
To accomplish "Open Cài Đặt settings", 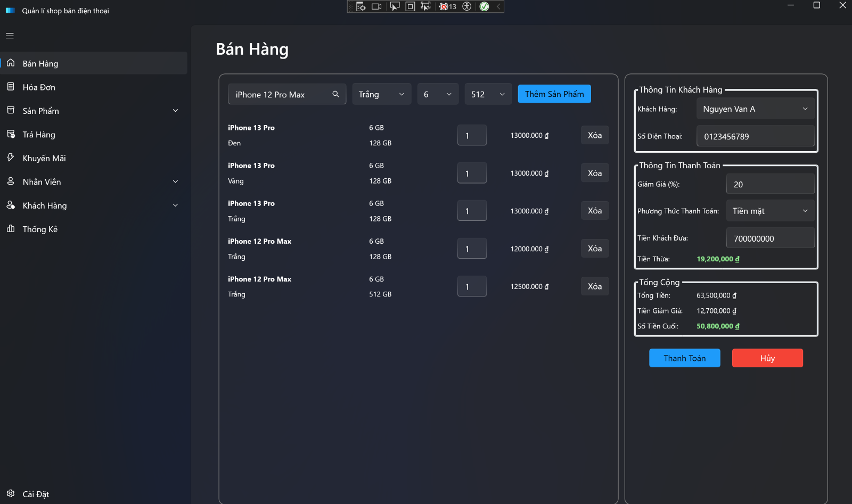I will click(x=36, y=494).
